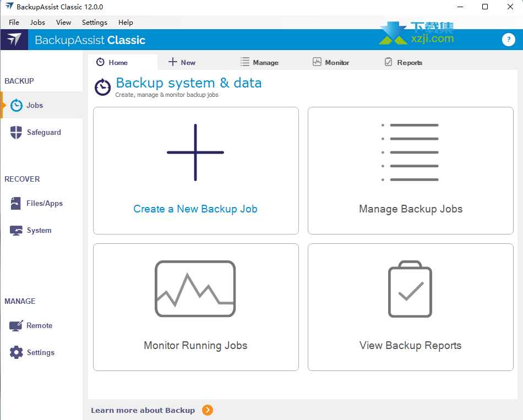Select the Safeguard label in the sidebar
This screenshot has width=523, height=420.
click(44, 133)
